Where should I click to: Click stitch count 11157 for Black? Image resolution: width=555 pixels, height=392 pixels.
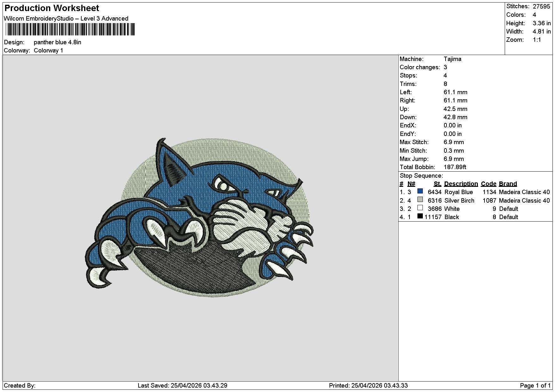click(x=433, y=217)
